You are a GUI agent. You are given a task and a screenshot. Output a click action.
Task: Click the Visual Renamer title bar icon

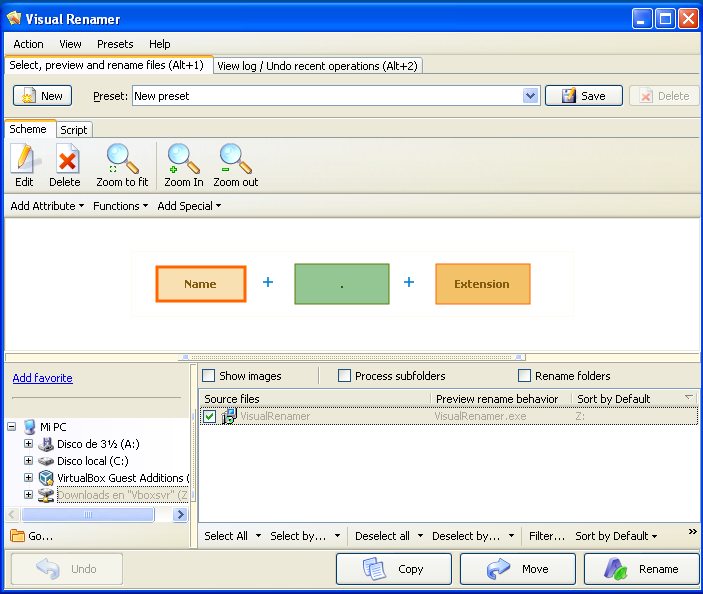pyautogui.click(x=14, y=18)
